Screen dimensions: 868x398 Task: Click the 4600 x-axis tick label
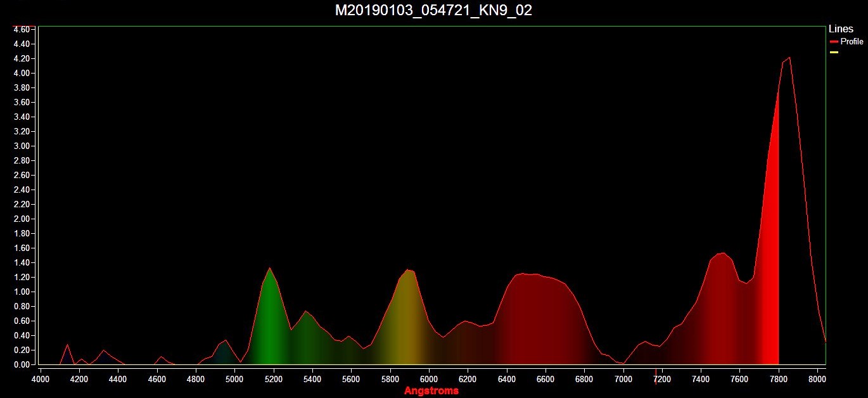point(157,380)
